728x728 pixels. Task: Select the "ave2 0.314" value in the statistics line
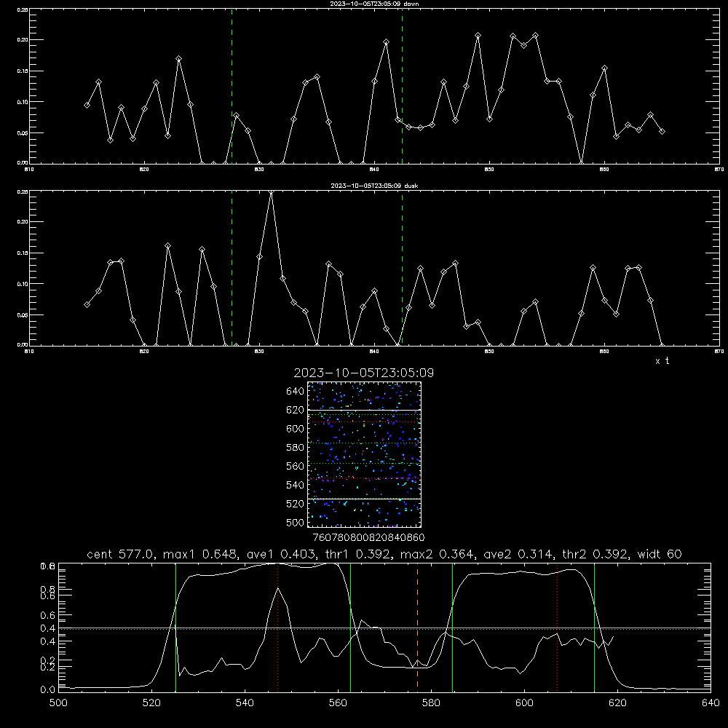click(x=520, y=554)
